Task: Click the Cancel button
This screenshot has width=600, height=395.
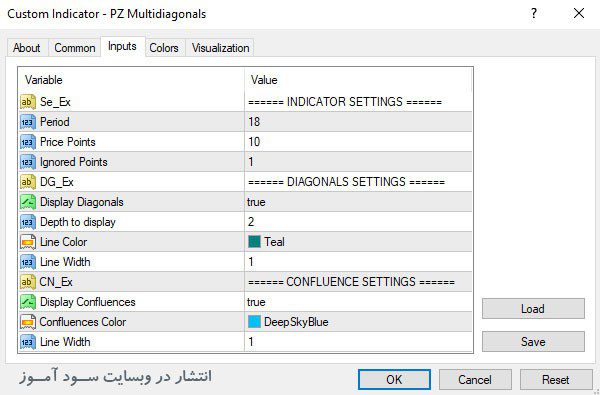Action: tap(475, 379)
